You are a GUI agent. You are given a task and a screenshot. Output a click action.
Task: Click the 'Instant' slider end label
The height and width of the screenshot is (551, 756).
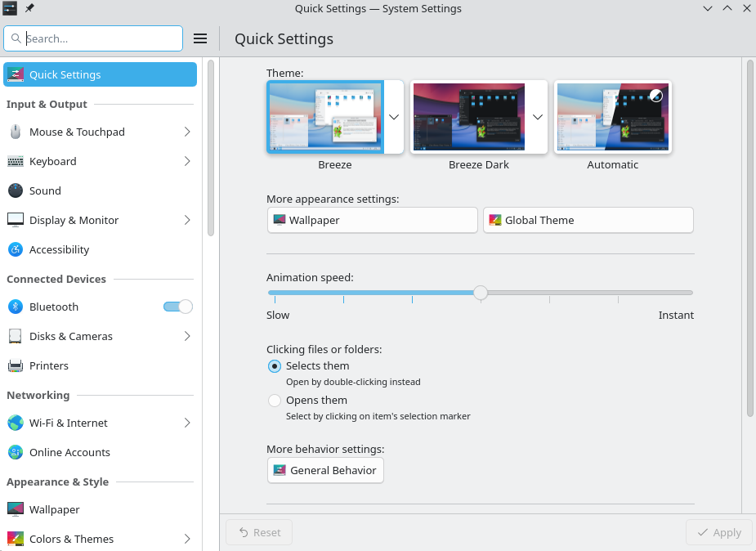click(x=676, y=315)
